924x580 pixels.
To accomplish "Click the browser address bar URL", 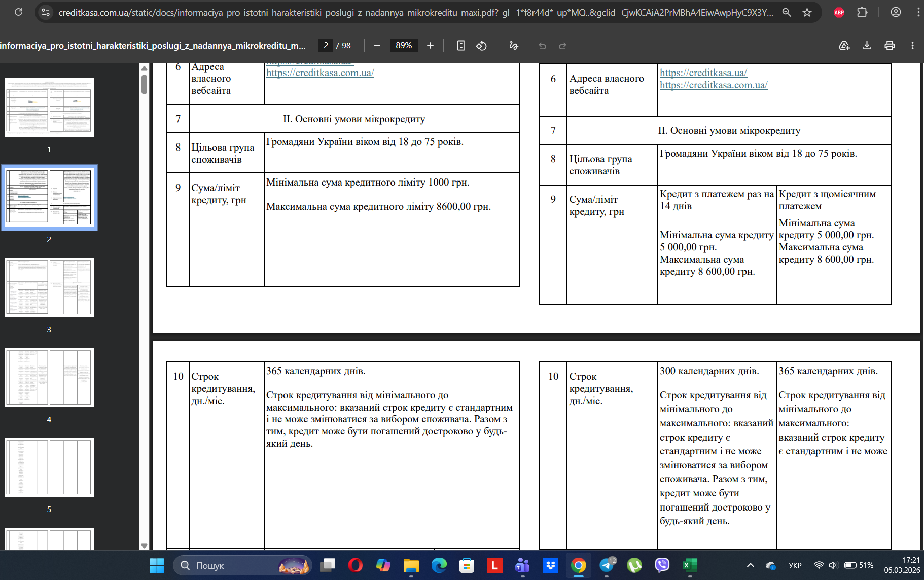I will coord(416,12).
